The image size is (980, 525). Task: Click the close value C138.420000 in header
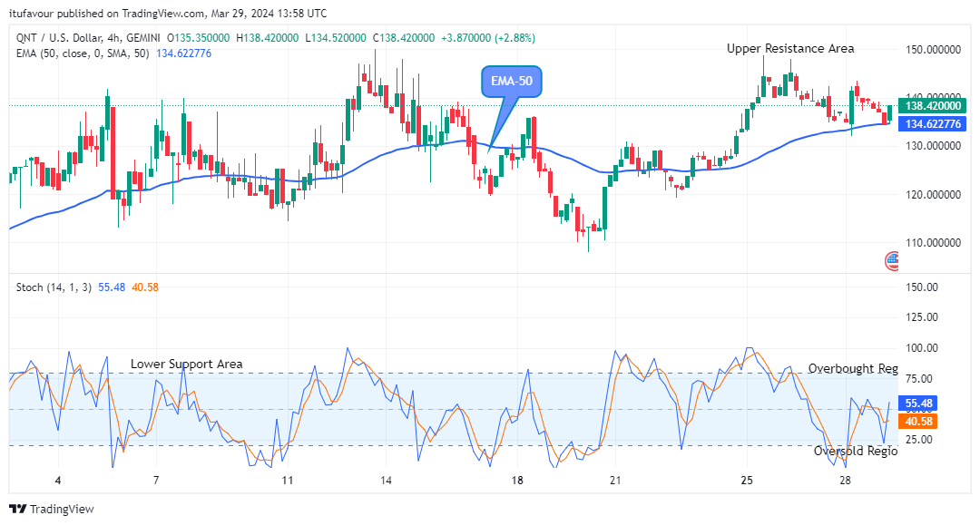tap(404, 38)
